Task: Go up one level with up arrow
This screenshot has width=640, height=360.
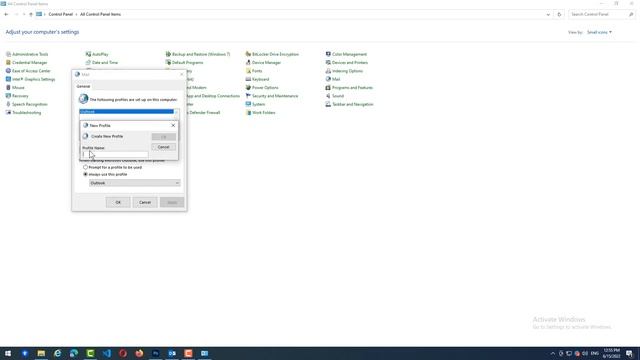Action: [x=31, y=14]
